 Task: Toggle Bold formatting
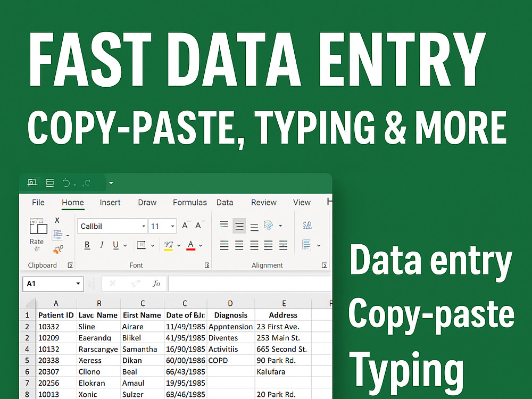pyautogui.click(x=87, y=245)
